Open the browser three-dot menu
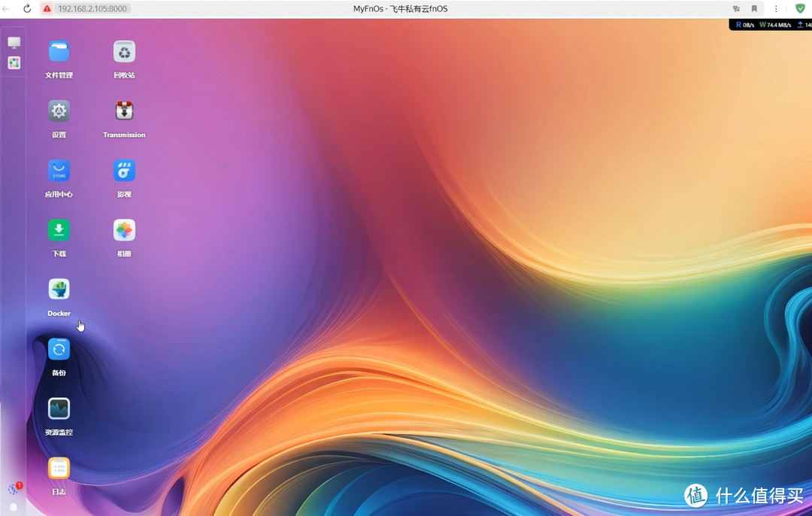The width and height of the screenshot is (812, 516). pyautogui.click(x=776, y=9)
